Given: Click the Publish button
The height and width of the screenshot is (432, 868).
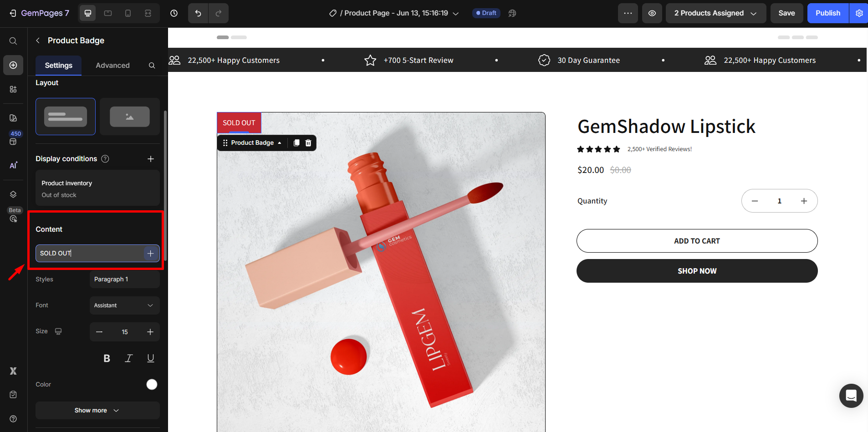Looking at the screenshot, I should pyautogui.click(x=827, y=13).
